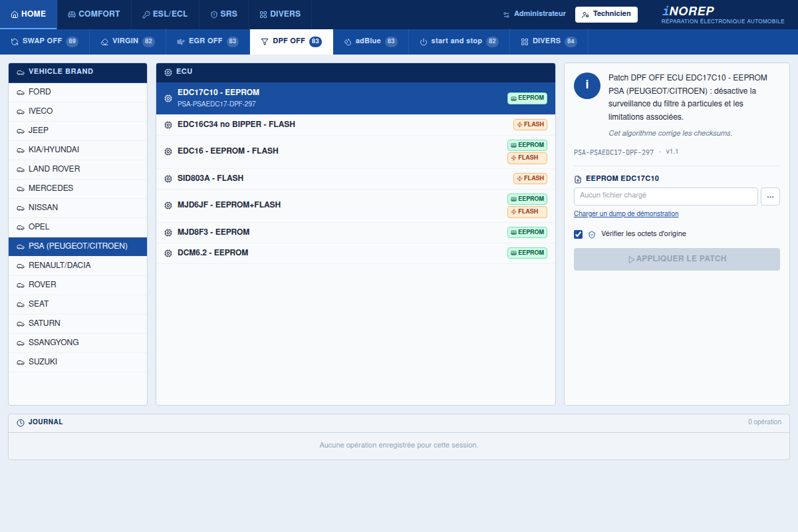Open the EGR OFF sub-tab

(x=207, y=41)
